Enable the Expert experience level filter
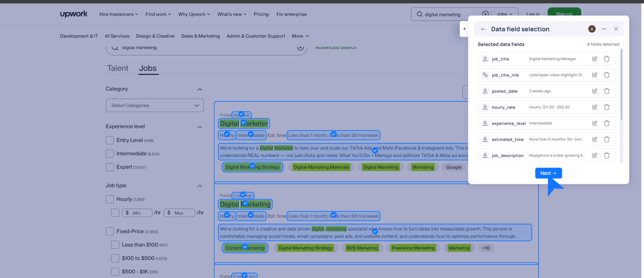The height and width of the screenshot is (278, 644). coord(110,167)
